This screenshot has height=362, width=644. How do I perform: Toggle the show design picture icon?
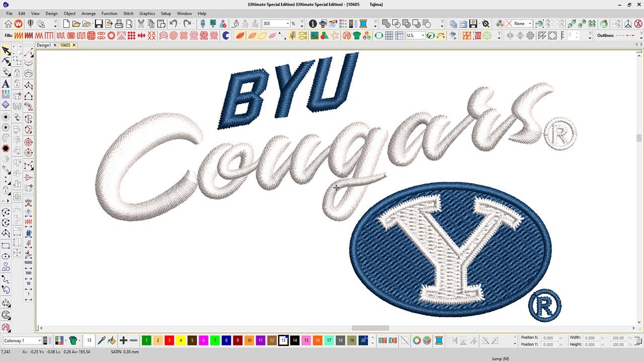click(x=314, y=36)
